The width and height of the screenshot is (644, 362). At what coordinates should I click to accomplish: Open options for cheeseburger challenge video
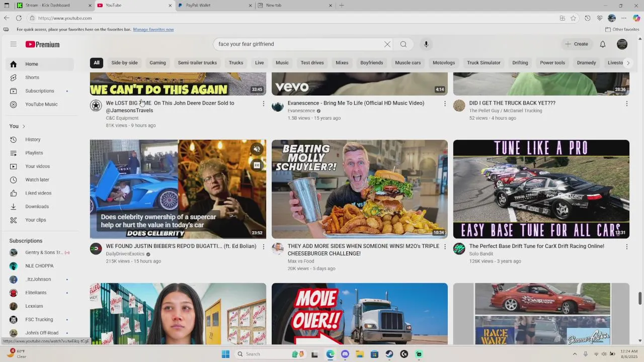pos(445,247)
